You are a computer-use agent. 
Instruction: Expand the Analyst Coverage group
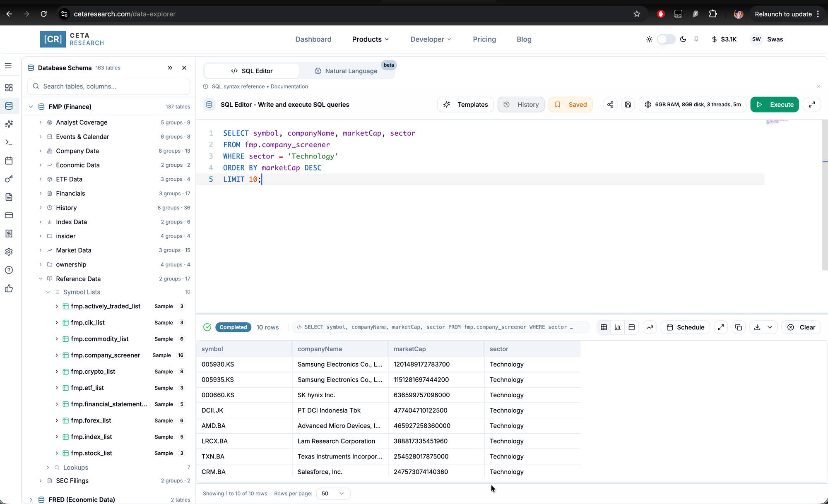41,122
